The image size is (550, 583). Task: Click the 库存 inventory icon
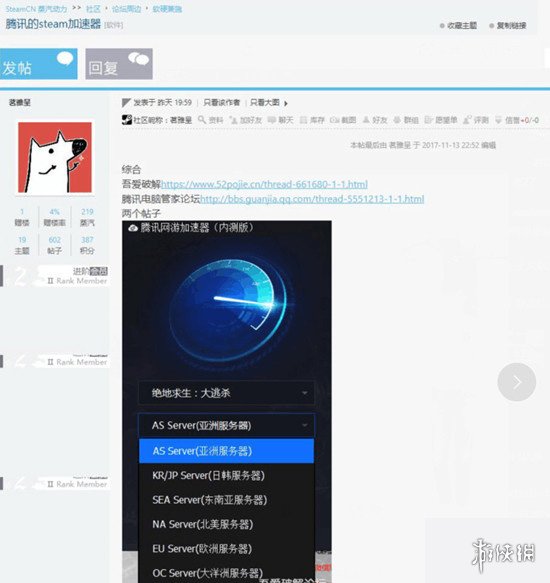[303, 120]
